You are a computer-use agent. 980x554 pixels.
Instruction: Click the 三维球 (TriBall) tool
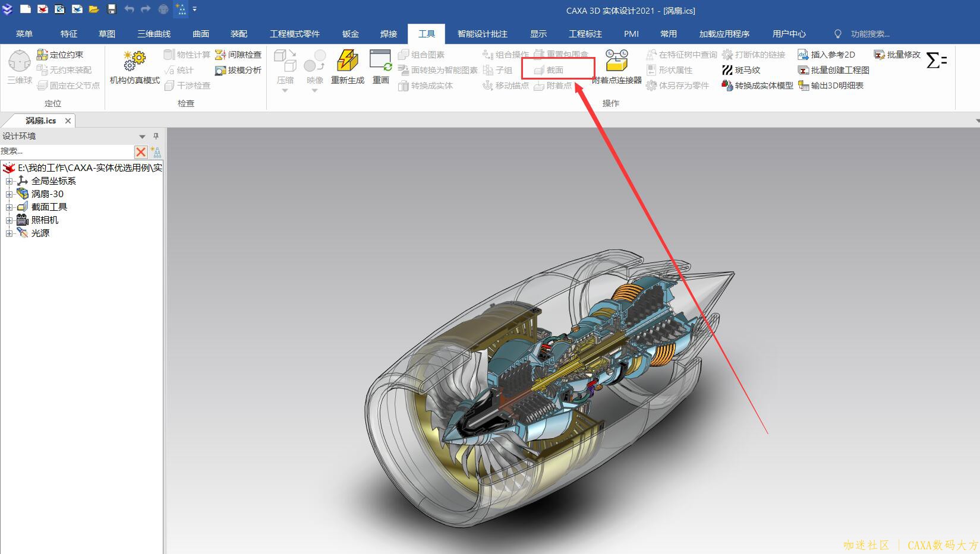(x=20, y=67)
